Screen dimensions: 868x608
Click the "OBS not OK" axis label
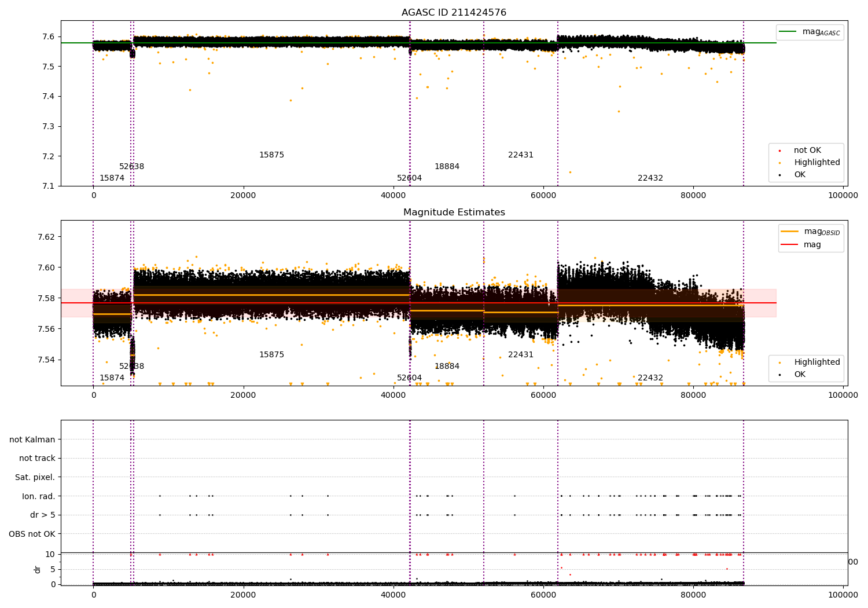(x=32, y=534)
